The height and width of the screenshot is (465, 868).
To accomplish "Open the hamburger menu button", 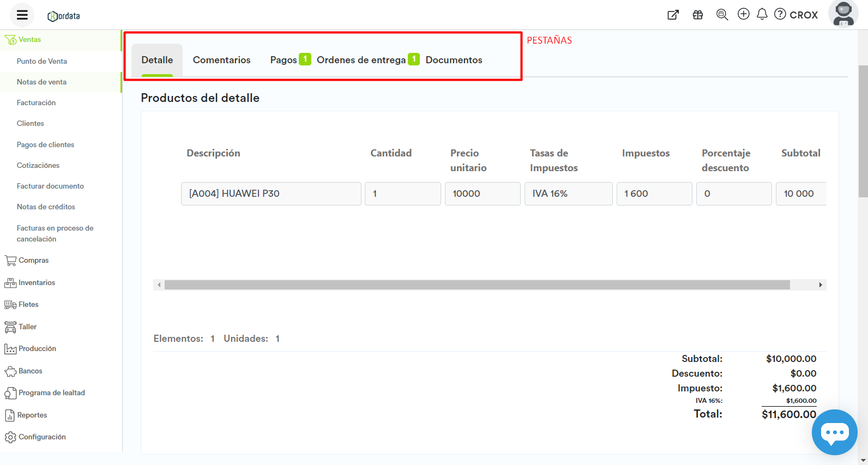I will [x=22, y=15].
